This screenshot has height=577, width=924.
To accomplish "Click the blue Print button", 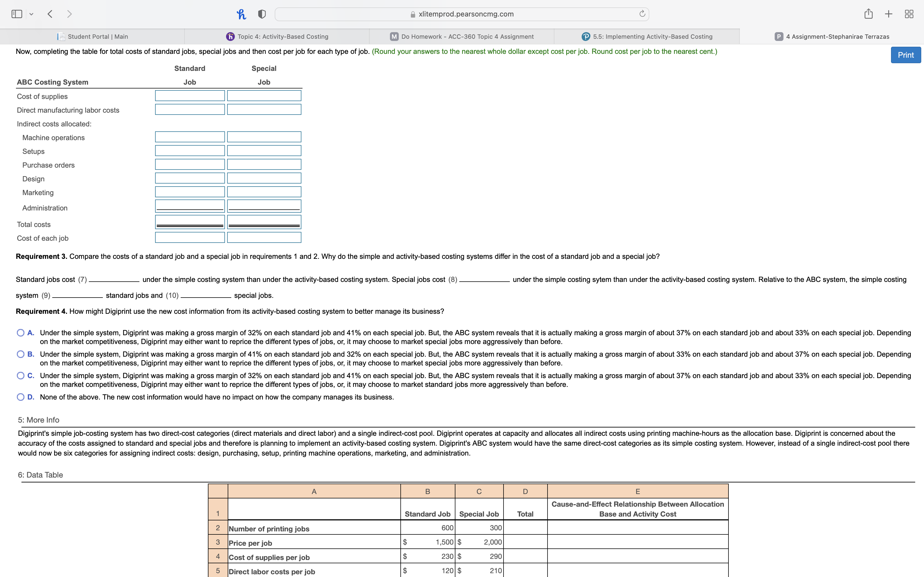I will [905, 55].
